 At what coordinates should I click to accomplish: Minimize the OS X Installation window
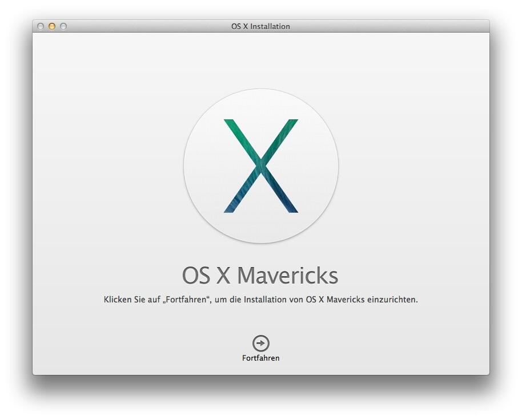point(52,26)
